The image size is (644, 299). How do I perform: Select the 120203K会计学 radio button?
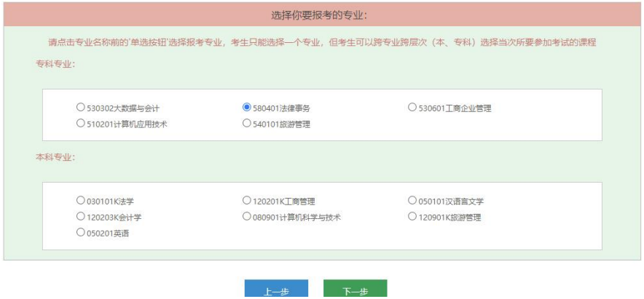click(81, 217)
